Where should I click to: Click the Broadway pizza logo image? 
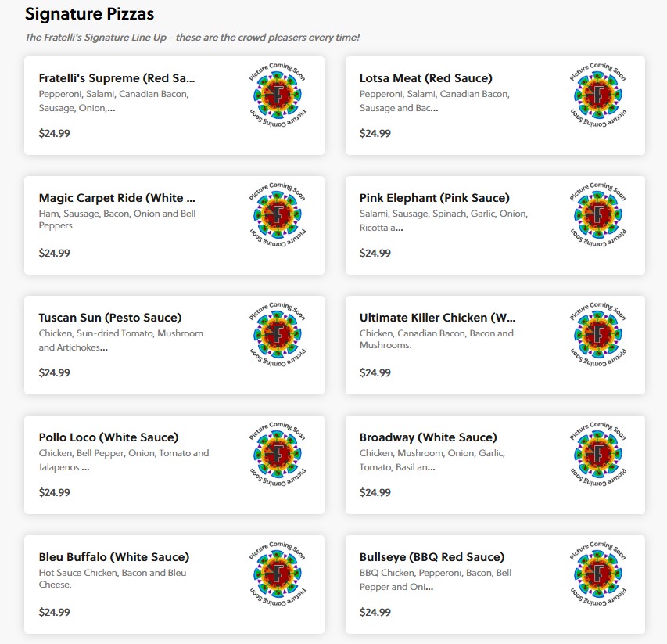point(599,455)
